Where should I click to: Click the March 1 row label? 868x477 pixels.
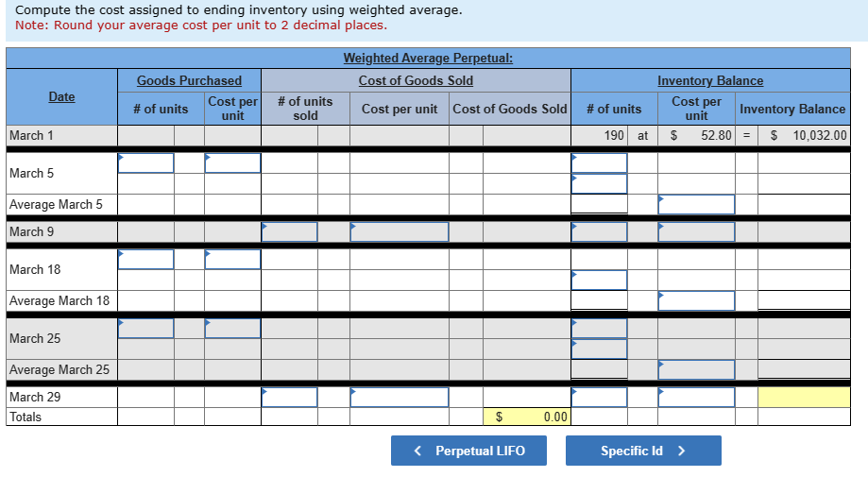click(31, 136)
